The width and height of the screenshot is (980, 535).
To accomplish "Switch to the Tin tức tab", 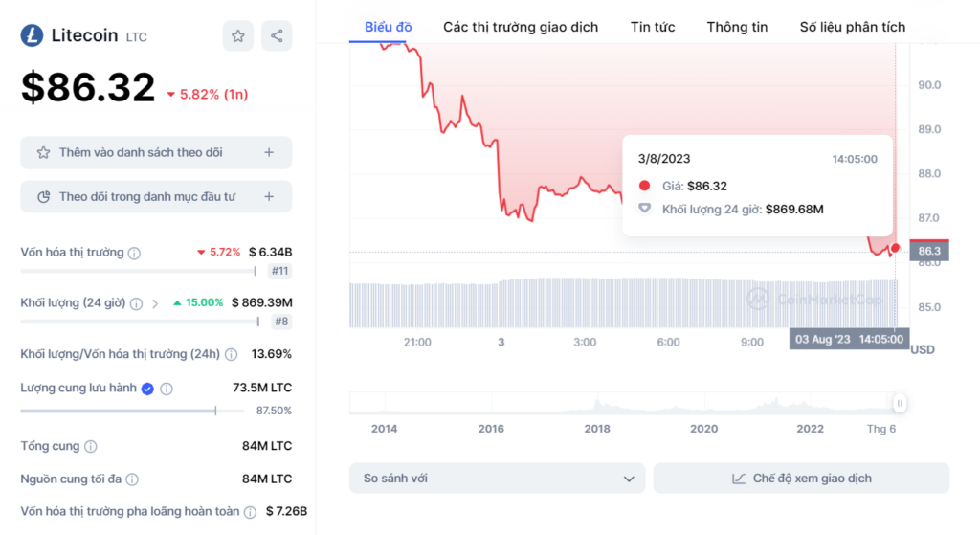I will (653, 27).
